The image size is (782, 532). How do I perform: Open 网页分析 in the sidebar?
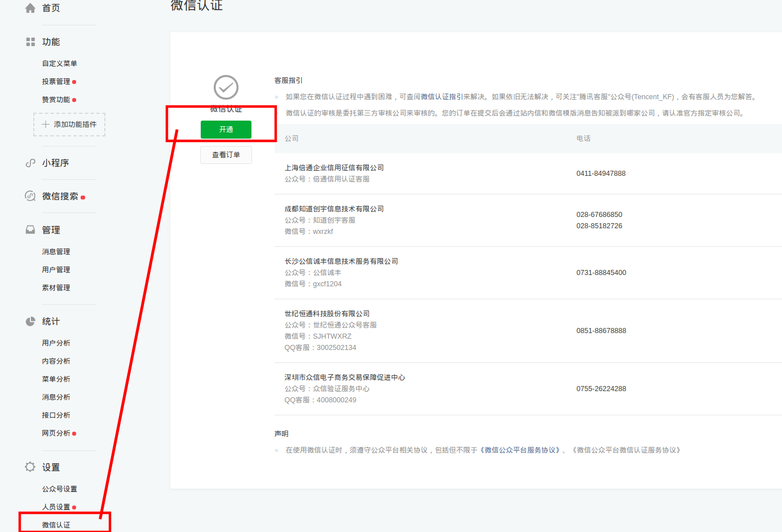(x=56, y=433)
